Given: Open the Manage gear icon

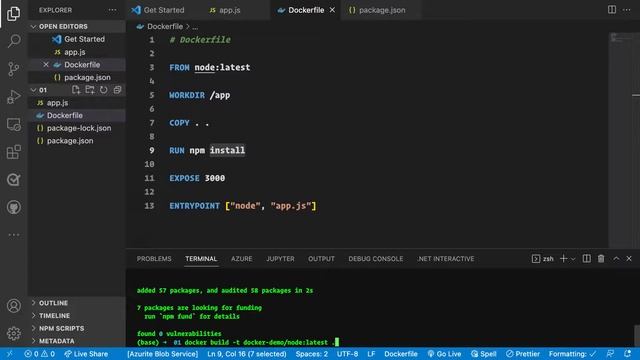Looking at the screenshot, I should (x=13, y=333).
